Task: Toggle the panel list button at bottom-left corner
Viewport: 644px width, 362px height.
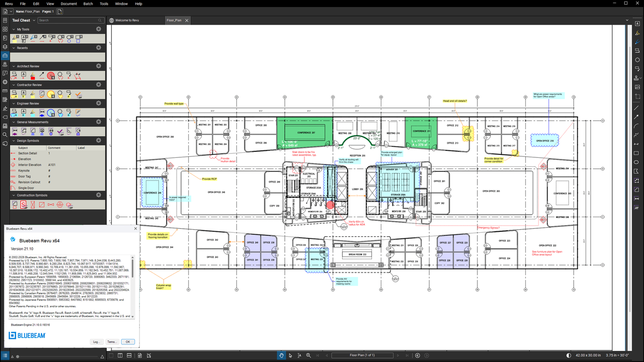Action: [5, 355]
